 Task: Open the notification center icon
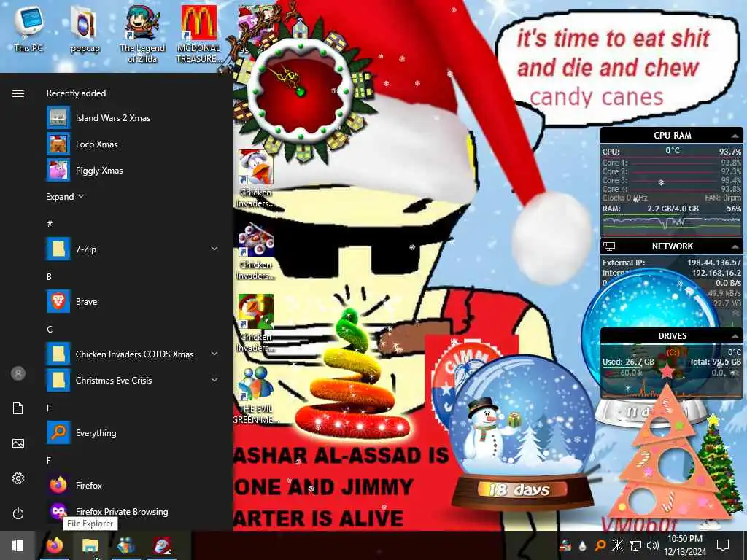pyautogui.click(x=723, y=545)
